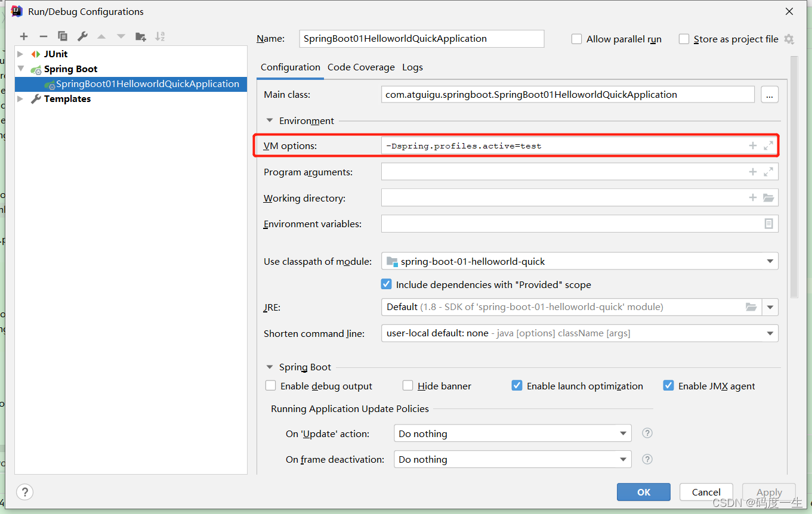Switch to the Logs tab
812x514 pixels.
(412, 67)
